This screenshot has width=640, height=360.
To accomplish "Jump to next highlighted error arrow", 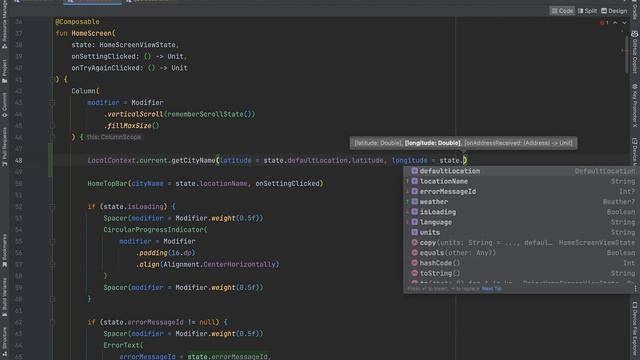I will (x=624, y=23).
